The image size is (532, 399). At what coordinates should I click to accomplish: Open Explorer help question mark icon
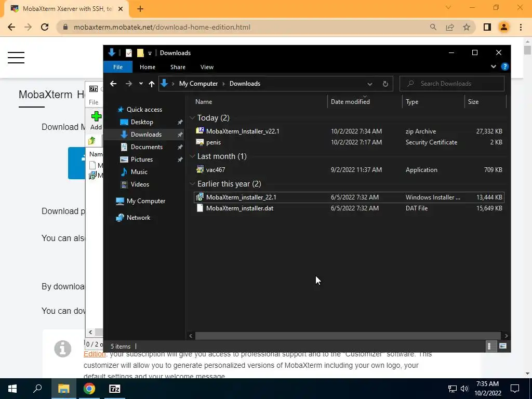click(x=504, y=66)
